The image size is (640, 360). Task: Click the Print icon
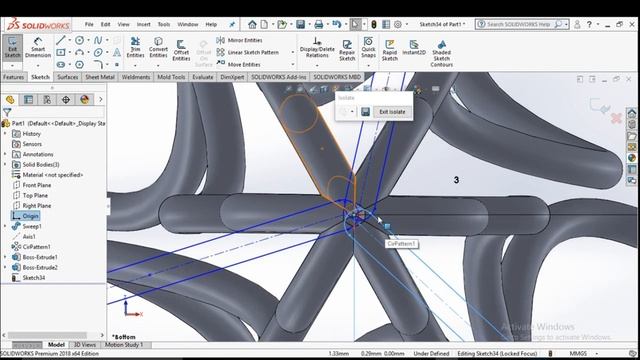(x=319, y=24)
